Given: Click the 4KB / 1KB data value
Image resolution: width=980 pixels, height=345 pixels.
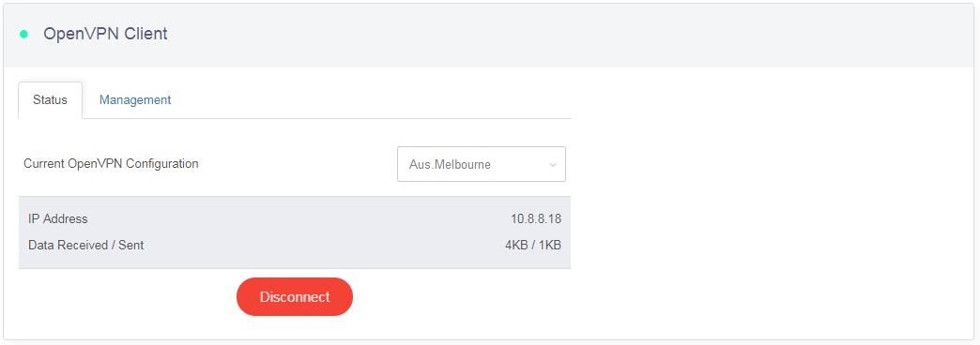Looking at the screenshot, I should (x=533, y=246).
